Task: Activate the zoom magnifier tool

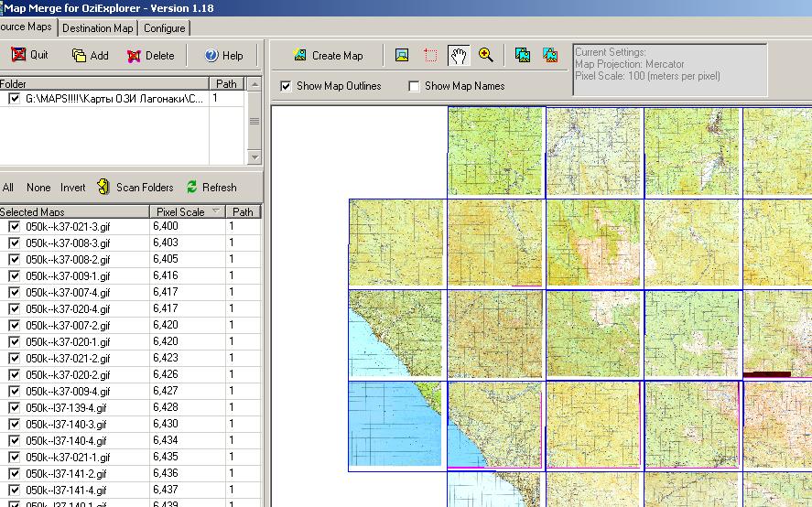Action: click(485, 56)
